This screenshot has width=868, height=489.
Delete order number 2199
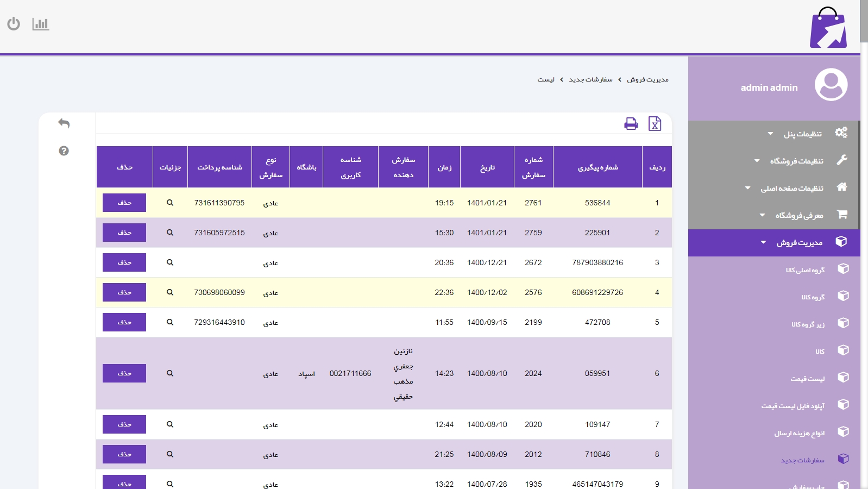124,322
